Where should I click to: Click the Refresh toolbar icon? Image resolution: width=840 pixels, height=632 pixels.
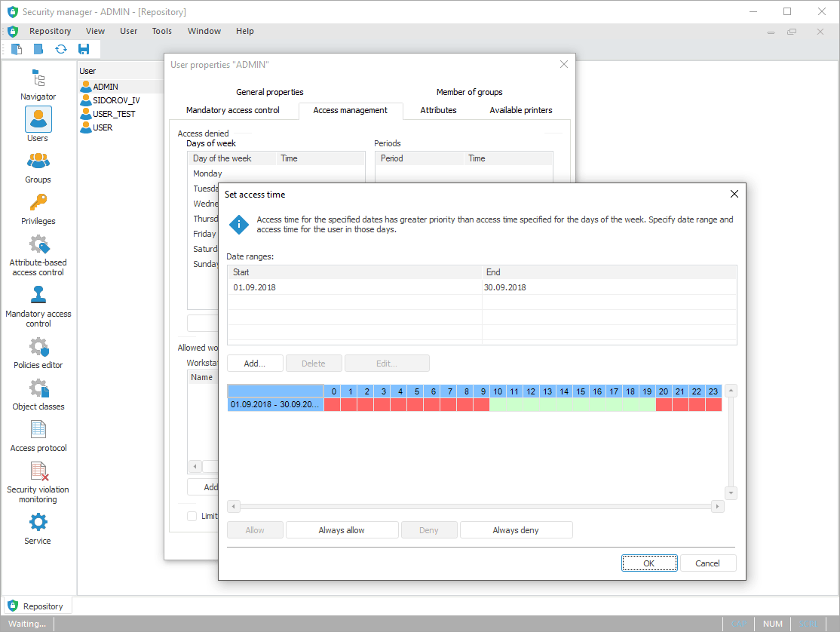click(x=61, y=49)
